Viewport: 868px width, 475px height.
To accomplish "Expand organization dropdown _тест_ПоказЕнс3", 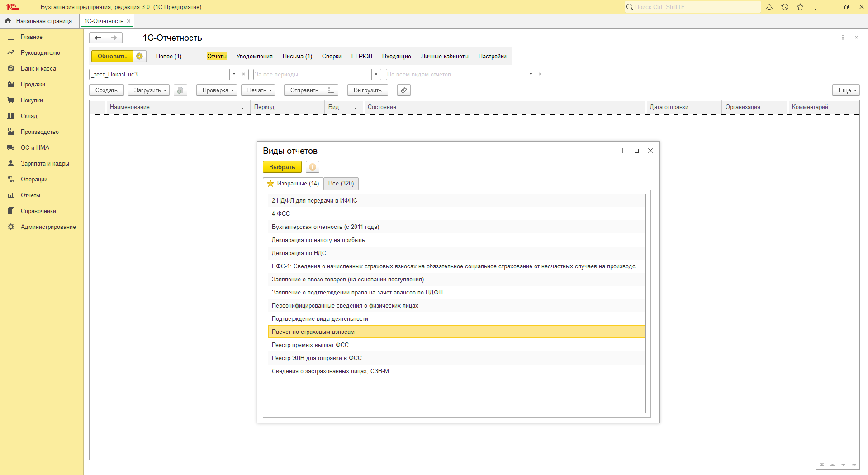I will 234,74.
